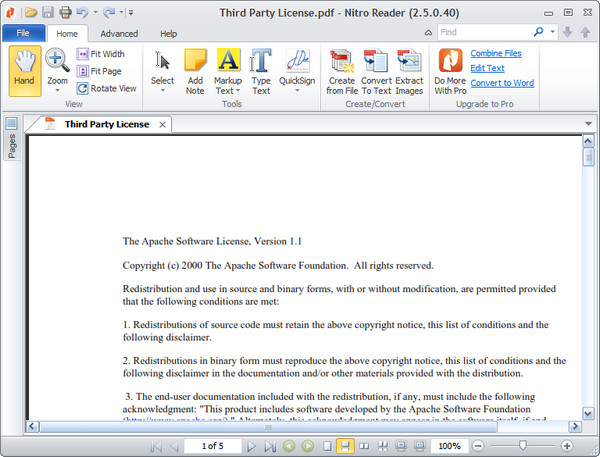Click Create from File icon
This screenshot has height=457, width=600.
click(x=341, y=70)
